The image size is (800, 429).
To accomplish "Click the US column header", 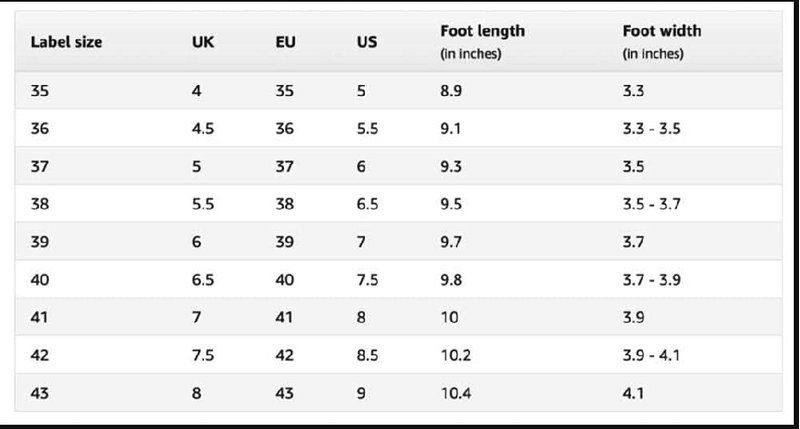I will pos(367,42).
